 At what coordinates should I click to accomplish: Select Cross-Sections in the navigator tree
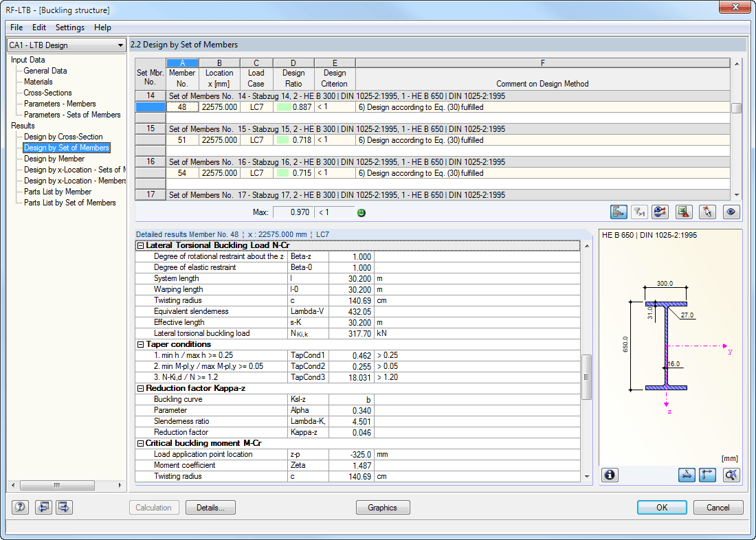pyautogui.click(x=47, y=93)
